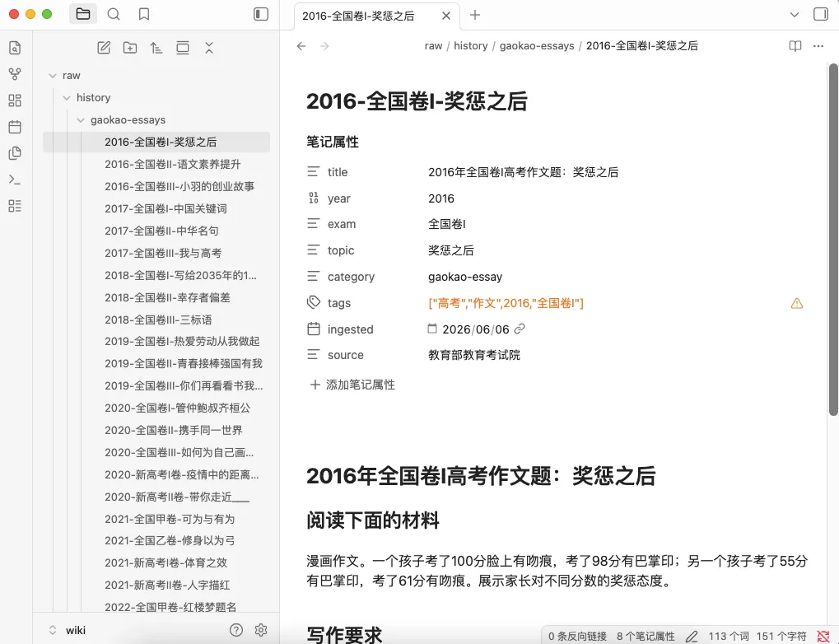This screenshot has height=644, width=839.
Task: Click the note scrollbar thumb
Action: tap(833, 240)
